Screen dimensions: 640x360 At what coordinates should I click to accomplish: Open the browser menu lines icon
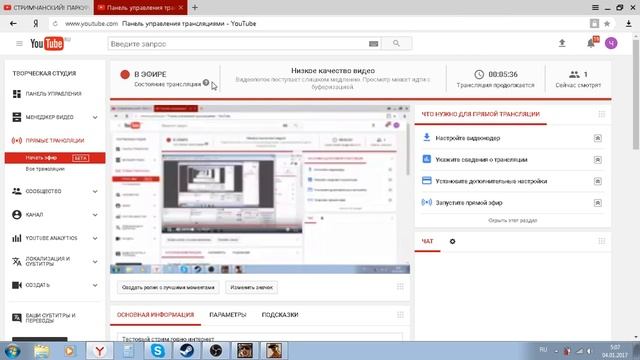coord(596,7)
